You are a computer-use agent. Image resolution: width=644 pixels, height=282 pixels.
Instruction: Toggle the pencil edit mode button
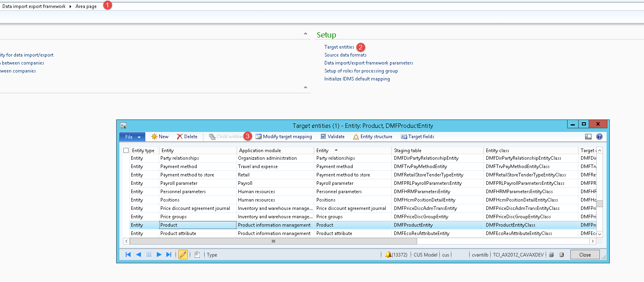pos(183,255)
